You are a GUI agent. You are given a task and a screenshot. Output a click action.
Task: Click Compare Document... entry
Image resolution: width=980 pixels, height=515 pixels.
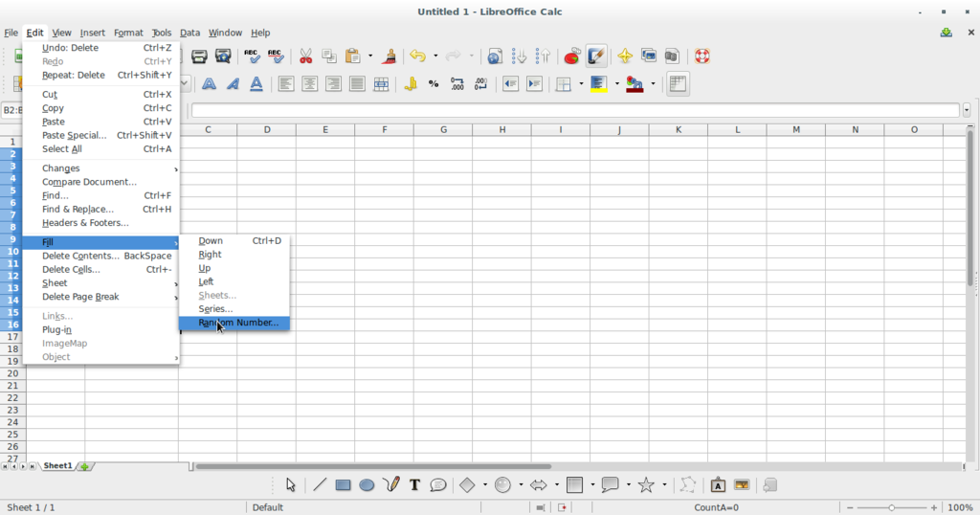[100, 182]
